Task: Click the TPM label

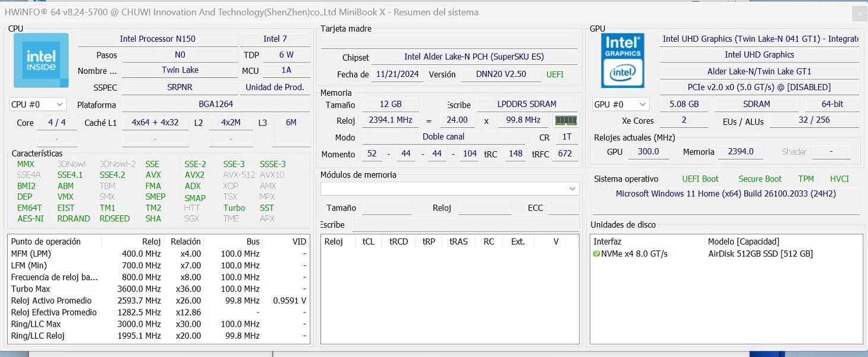Action: pyautogui.click(x=806, y=179)
